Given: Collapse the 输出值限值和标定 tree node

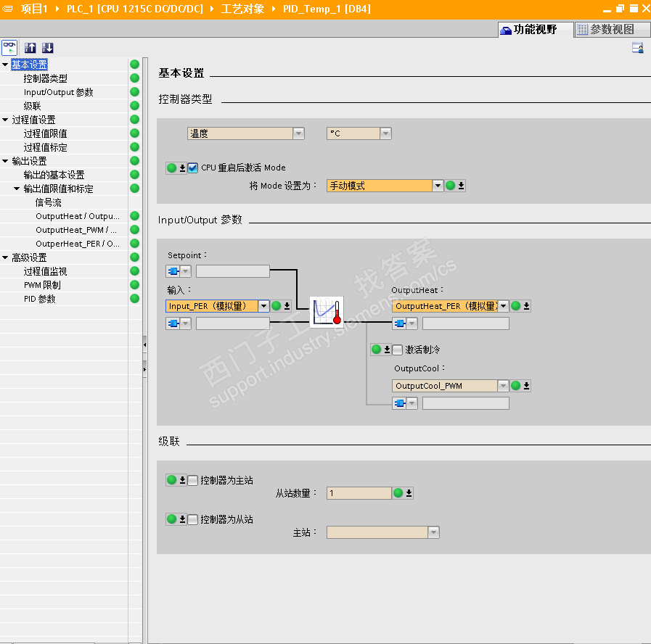Looking at the screenshot, I should (17, 189).
